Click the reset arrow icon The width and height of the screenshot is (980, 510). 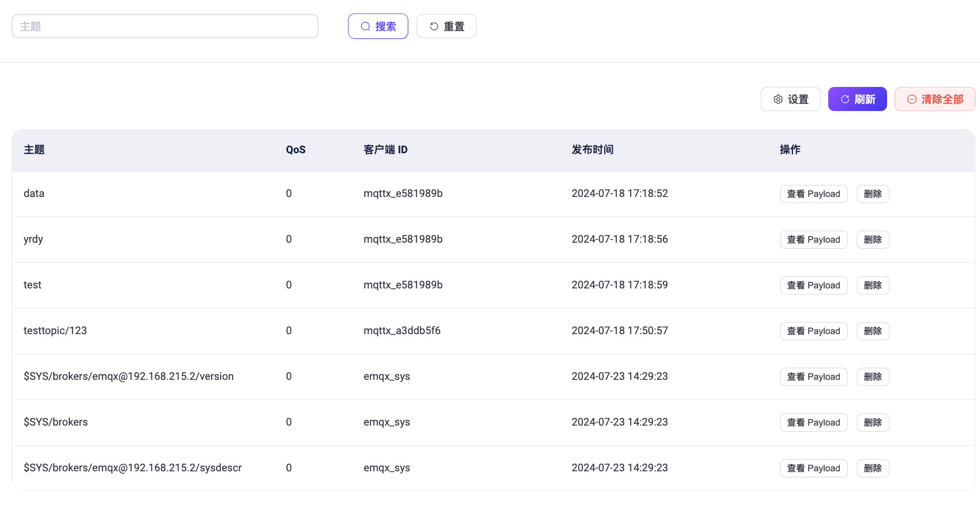434,27
